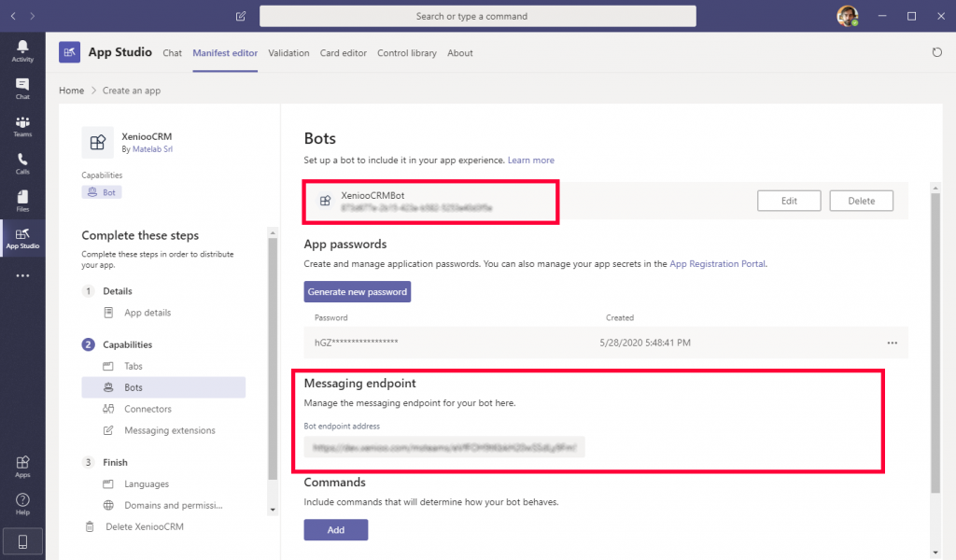Open Domains and permissions step
The height and width of the screenshot is (560, 956).
coord(173,505)
